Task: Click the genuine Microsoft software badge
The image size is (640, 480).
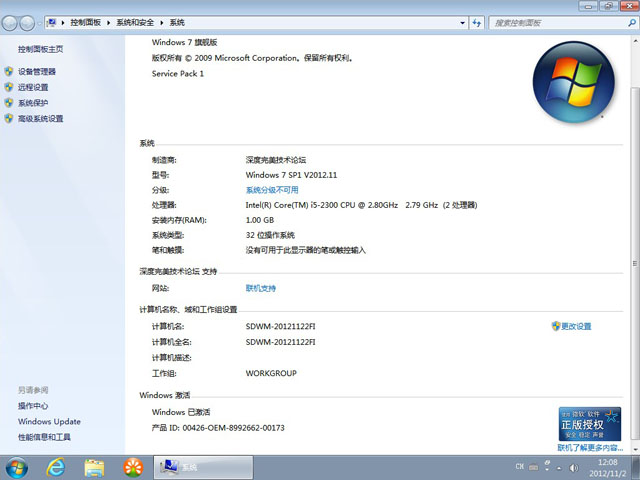Action: point(582,424)
